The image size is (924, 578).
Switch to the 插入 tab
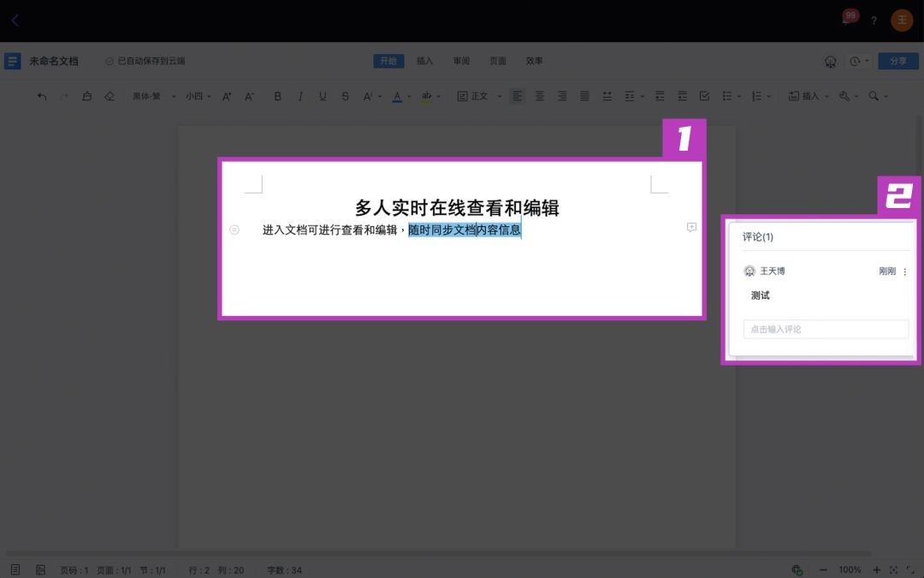[424, 61]
